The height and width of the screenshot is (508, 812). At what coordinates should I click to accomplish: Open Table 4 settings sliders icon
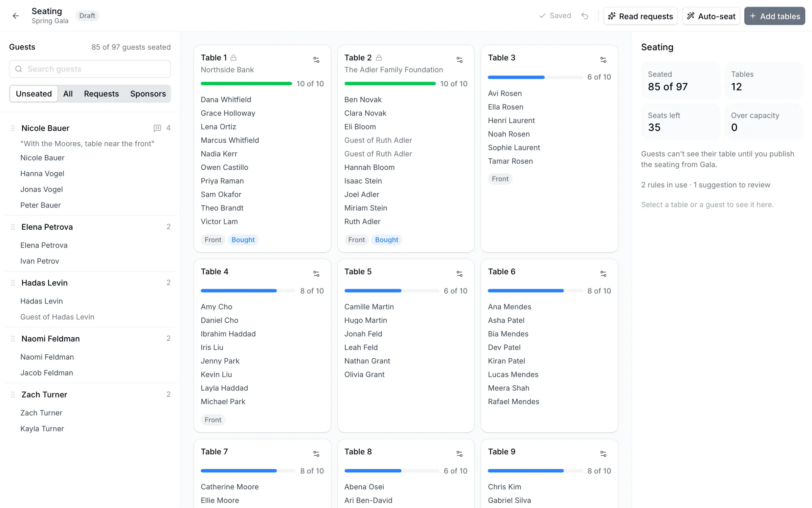pos(316,274)
